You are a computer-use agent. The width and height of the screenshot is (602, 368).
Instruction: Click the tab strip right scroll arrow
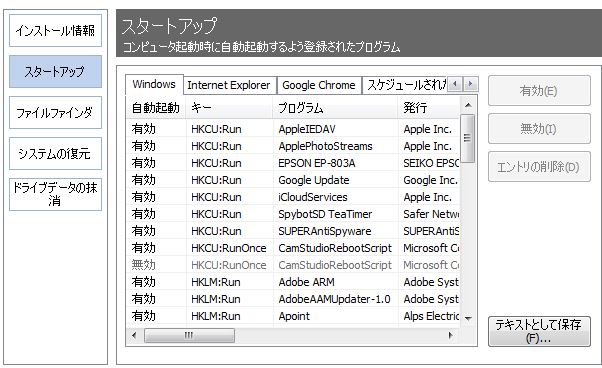(x=470, y=84)
